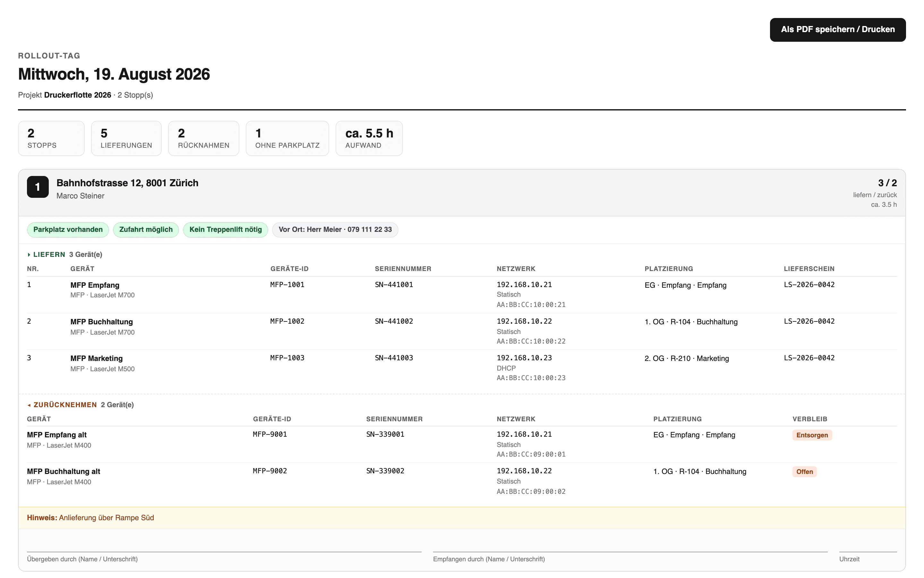Select the 'Parkplatz vorhanden' tag

pos(68,229)
